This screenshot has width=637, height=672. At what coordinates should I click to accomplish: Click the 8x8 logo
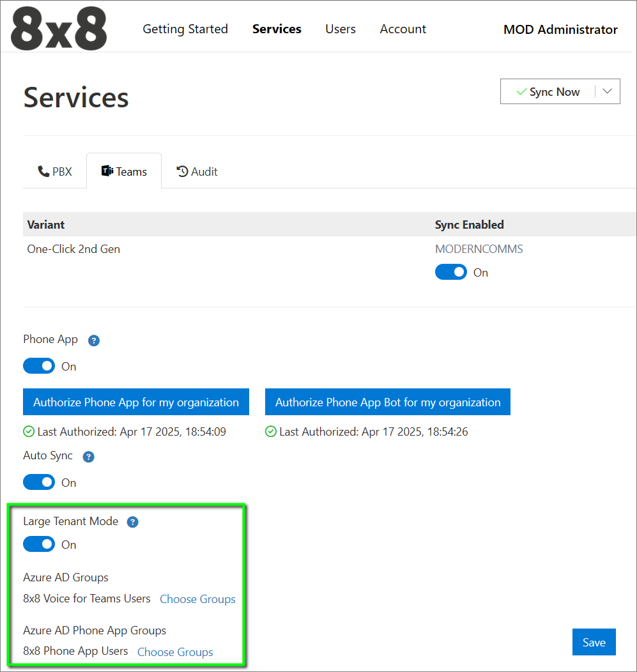pyautogui.click(x=59, y=29)
